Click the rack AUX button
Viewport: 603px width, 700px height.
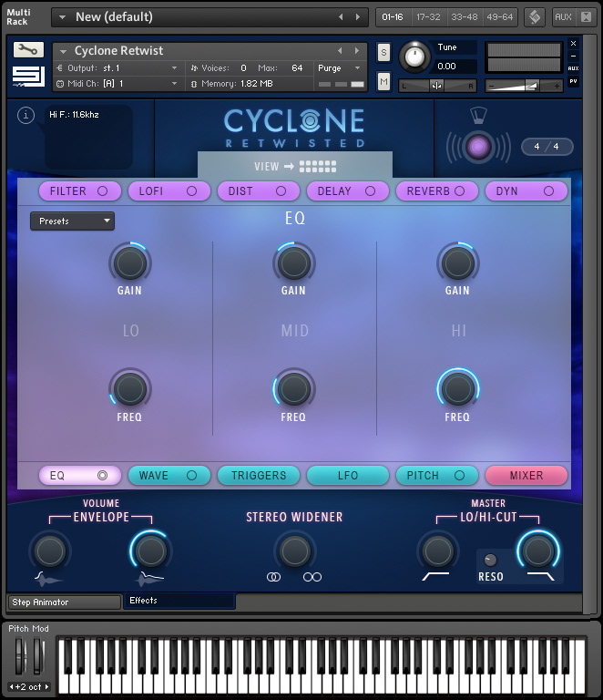click(x=563, y=17)
